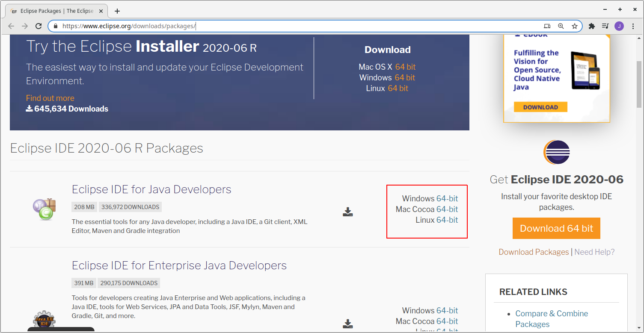Open Eclipse IDE for Enterprise Java Developers
The height and width of the screenshot is (333, 644).
(179, 265)
